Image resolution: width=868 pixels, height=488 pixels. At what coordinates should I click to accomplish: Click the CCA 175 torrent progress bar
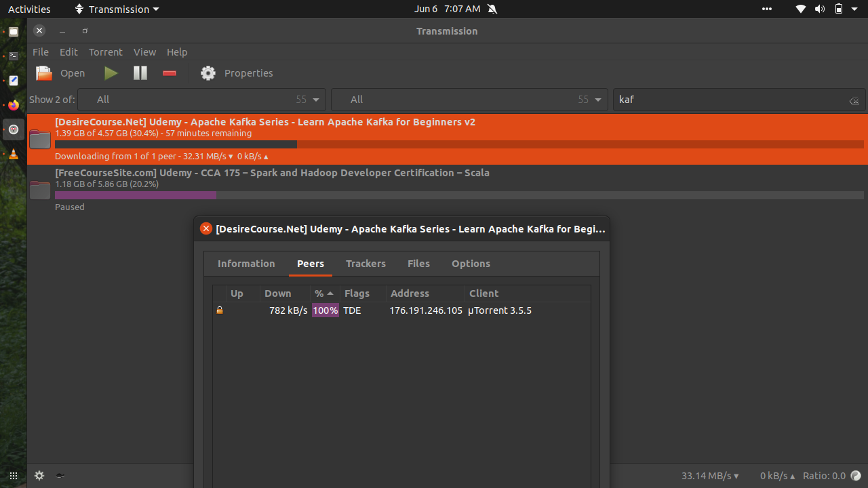coord(459,195)
